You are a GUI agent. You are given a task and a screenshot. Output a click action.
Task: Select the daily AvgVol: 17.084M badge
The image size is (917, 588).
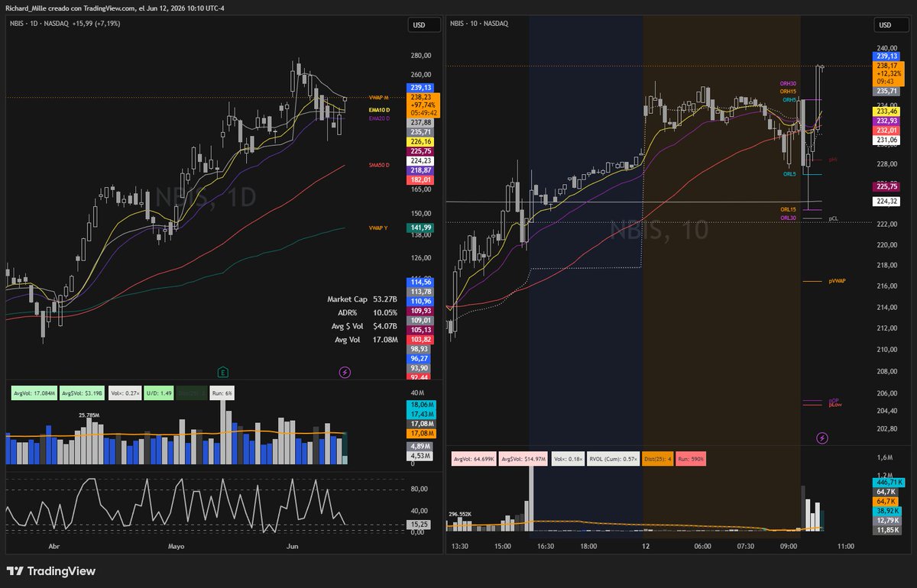coord(34,393)
